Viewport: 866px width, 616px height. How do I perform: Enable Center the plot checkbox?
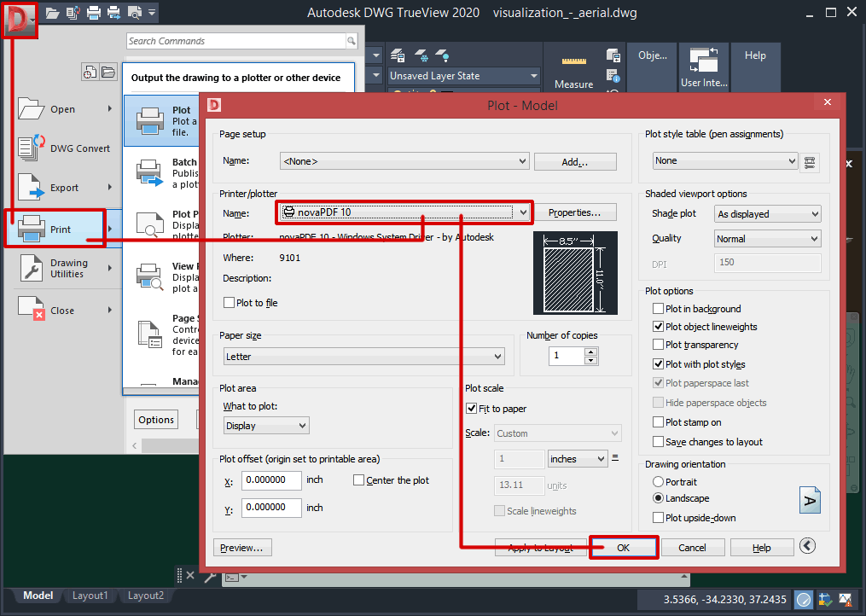click(358, 480)
